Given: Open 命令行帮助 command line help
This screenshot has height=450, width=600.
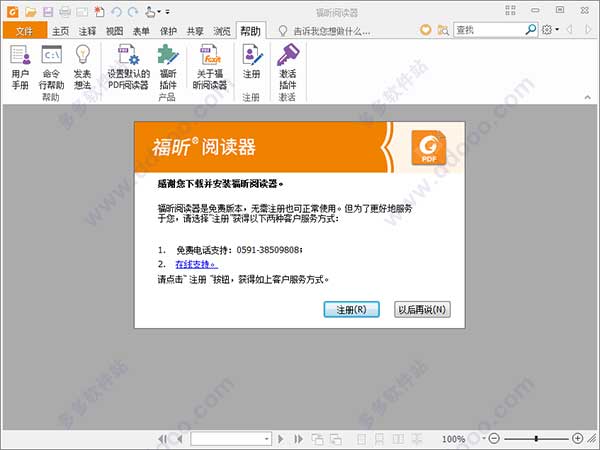Looking at the screenshot, I should [x=51, y=67].
